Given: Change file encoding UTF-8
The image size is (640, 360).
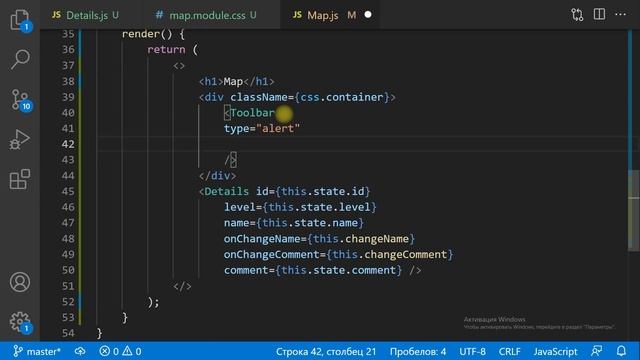Looking at the screenshot, I should [472, 351].
